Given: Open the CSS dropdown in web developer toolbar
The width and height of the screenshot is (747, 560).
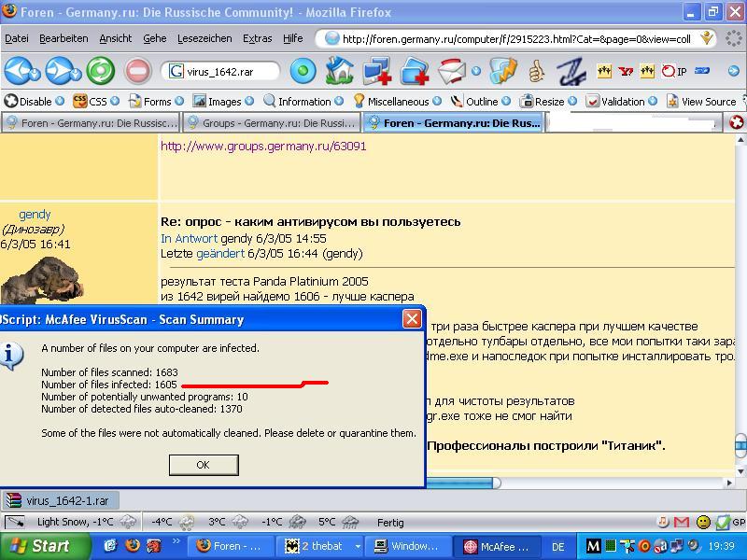Looking at the screenshot, I should point(115,102).
